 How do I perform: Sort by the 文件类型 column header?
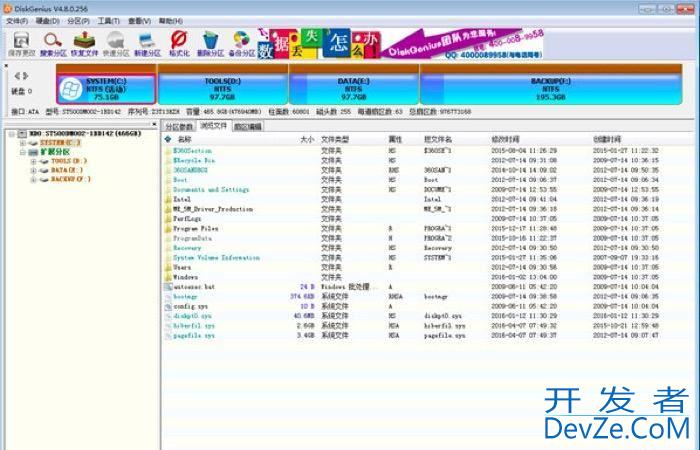pyautogui.click(x=335, y=139)
